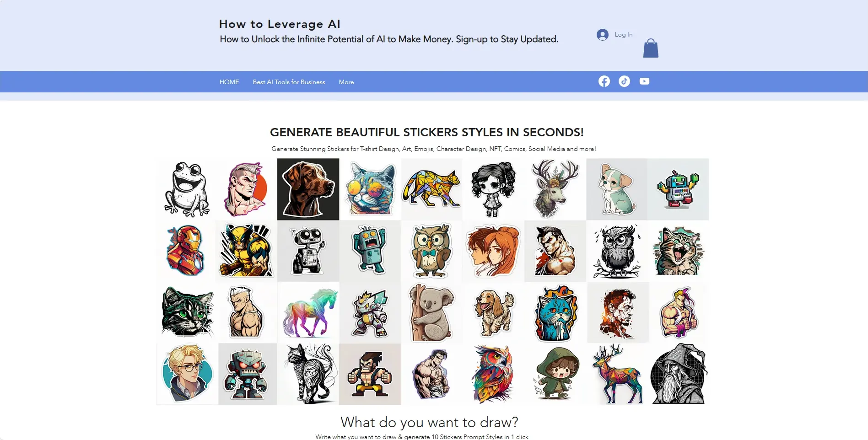Screen dimensions: 868x440
Task: Click the user avatar login icon
Action: coord(603,35)
